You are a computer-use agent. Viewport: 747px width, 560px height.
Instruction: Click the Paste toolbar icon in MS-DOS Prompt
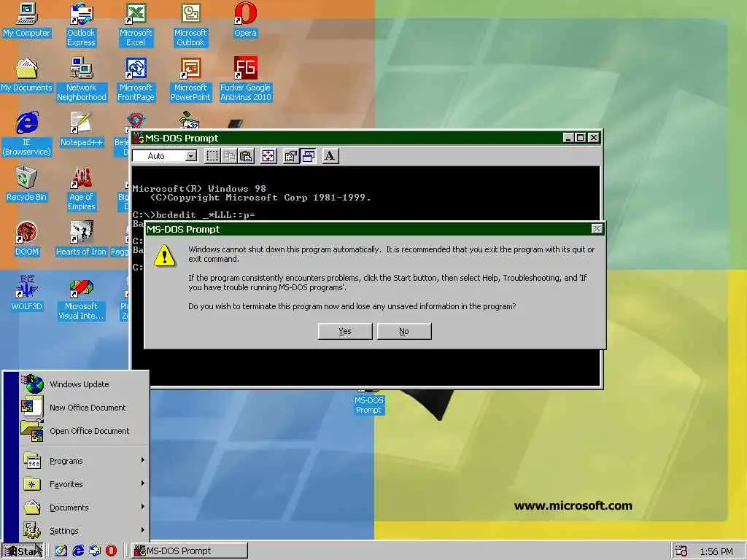point(246,156)
